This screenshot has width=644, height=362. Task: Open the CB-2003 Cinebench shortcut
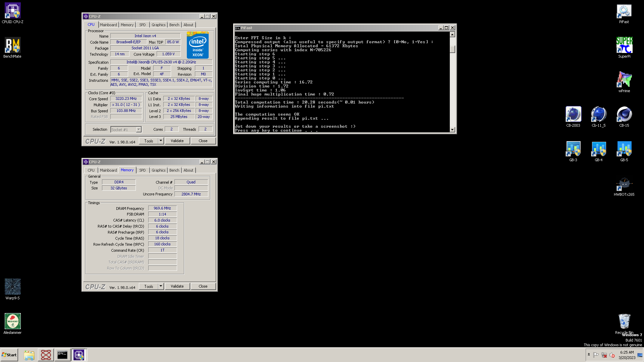(x=573, y=117)
